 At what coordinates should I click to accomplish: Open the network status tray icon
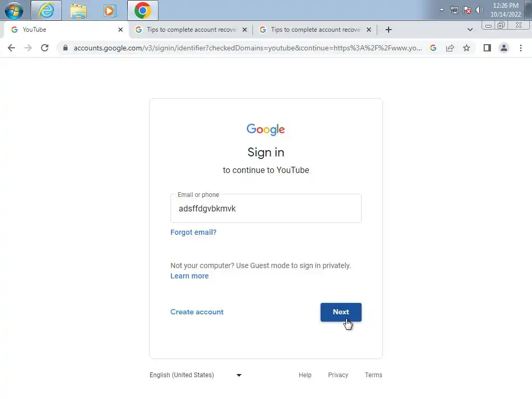click(454, 10)
